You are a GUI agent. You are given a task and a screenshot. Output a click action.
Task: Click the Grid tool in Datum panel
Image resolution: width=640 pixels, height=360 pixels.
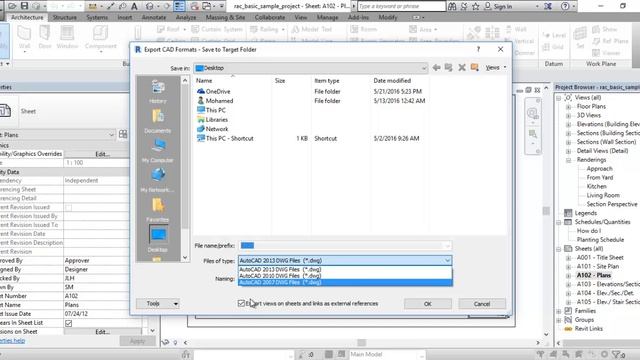[553, 47]
